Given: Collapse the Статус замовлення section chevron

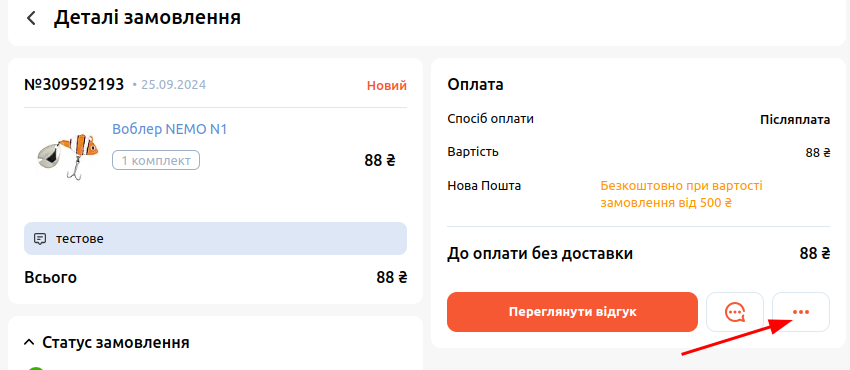Looking at the screenshot, I should click(x=29, y=342).
